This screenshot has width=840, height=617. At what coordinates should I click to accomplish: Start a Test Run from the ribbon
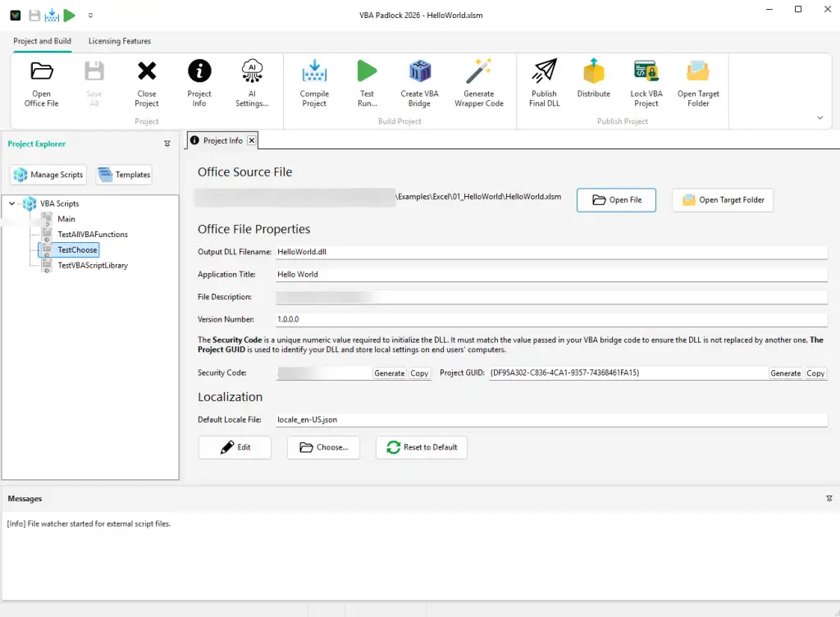pyautogui.click(x=367, y=81)
